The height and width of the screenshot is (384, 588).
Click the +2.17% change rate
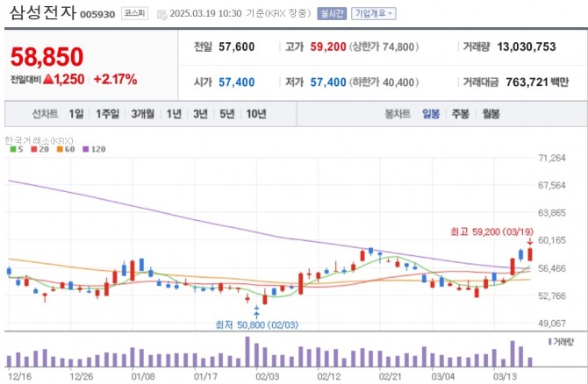tap(115, 80)
